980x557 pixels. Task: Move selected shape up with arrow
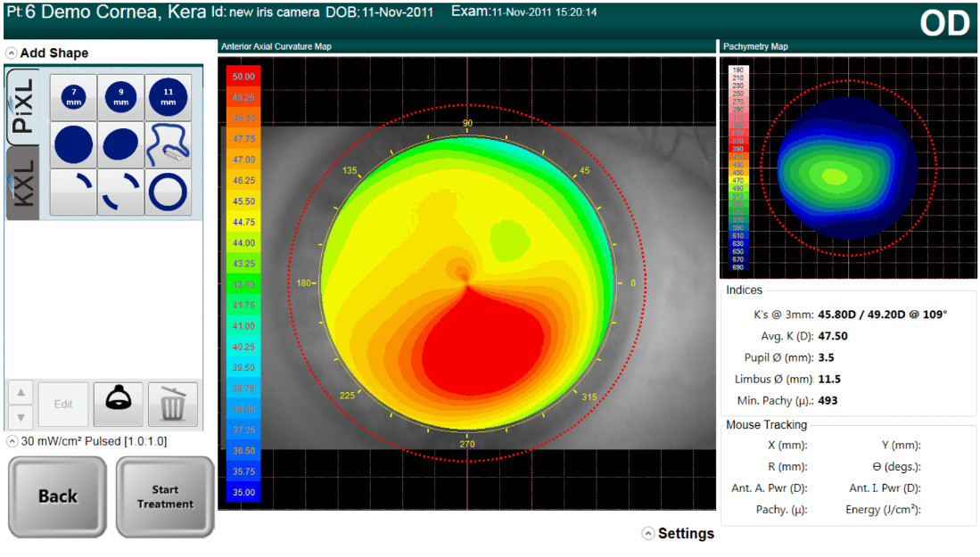tap(21, 393)
